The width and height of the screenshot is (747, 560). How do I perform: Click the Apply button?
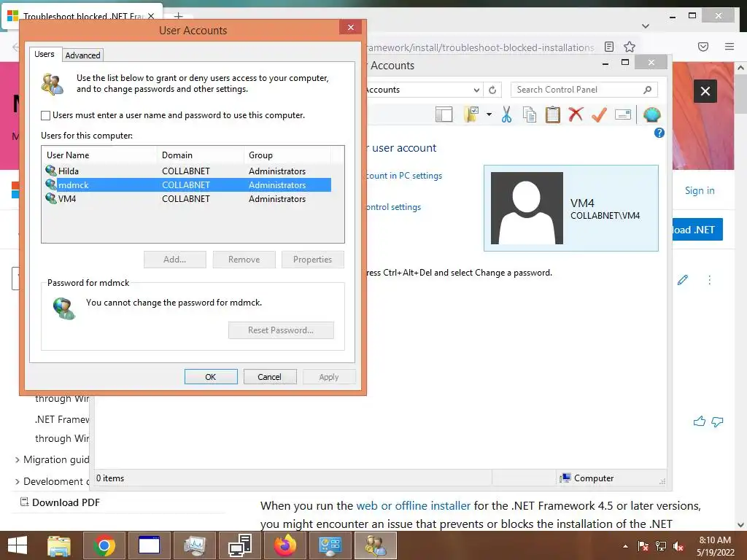point(329,377)
